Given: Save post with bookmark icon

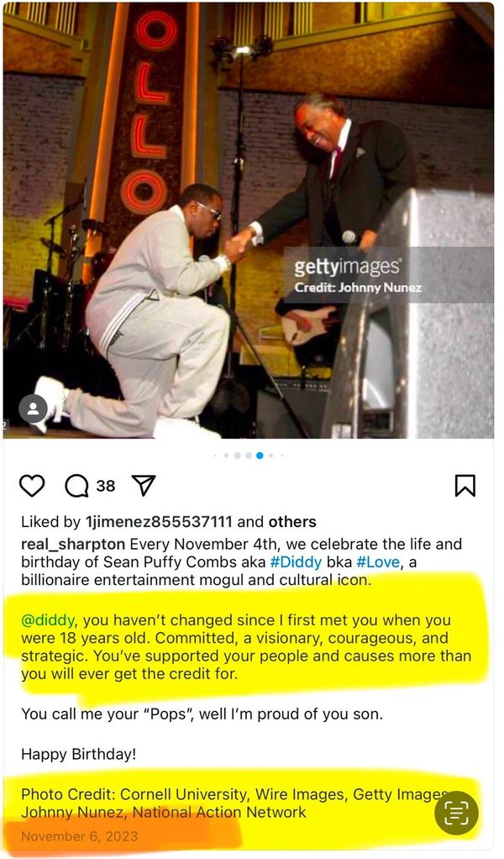Looking at the screenshot, I should tap(465, 485).
